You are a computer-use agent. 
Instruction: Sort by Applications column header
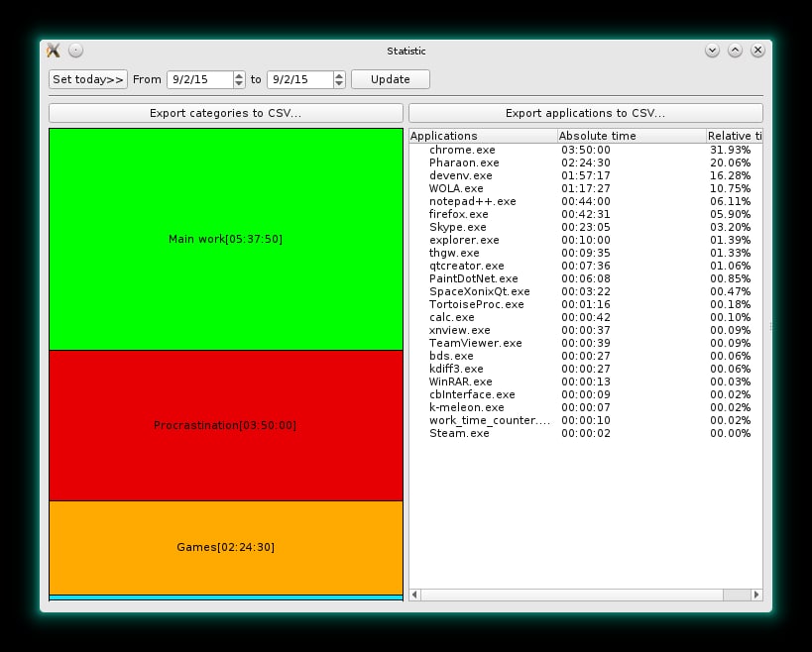[483, 136]
